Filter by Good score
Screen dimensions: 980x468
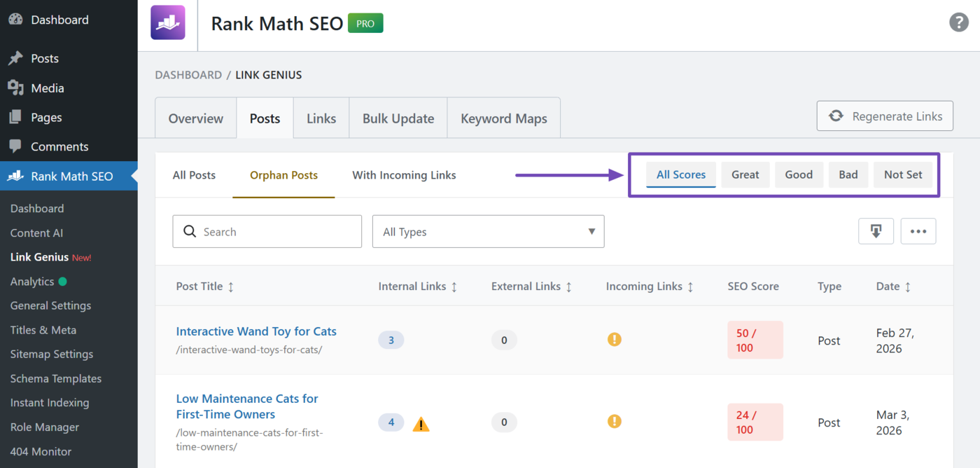click(x=799, y=174)
